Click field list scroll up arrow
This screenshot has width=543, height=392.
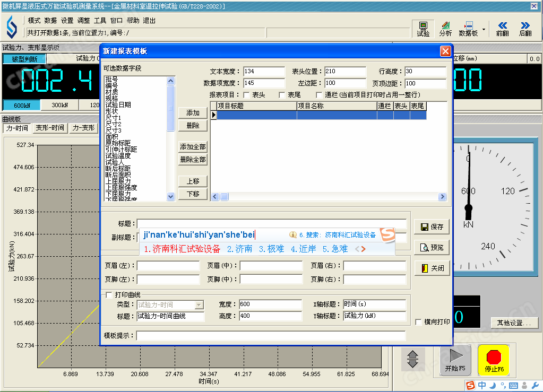pos(170,81)
